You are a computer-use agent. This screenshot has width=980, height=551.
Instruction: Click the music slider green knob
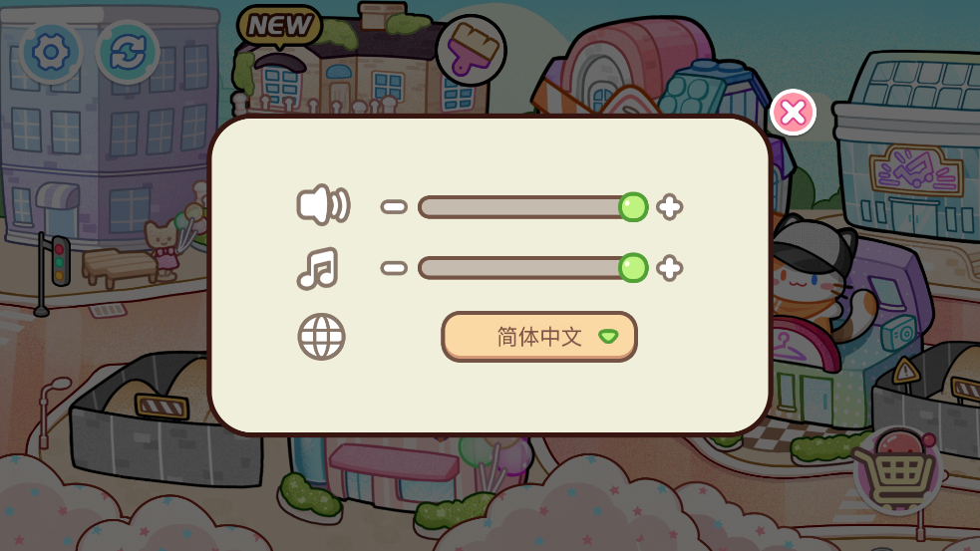[x=633, y=268]
